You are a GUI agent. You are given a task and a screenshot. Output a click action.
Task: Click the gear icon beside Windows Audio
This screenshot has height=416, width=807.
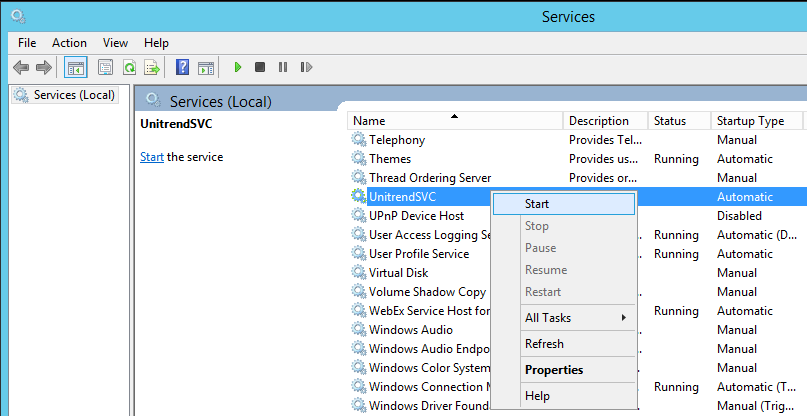(x=359, y=330)
